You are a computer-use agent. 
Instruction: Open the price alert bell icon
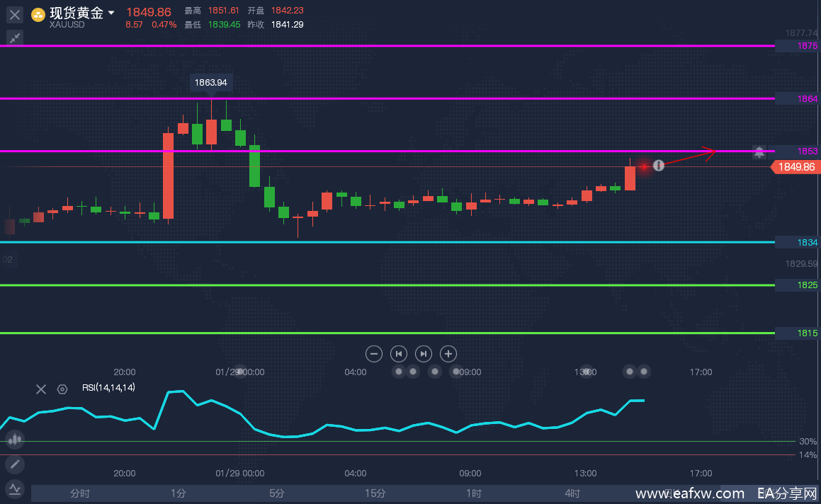click(x=759, y=151)
